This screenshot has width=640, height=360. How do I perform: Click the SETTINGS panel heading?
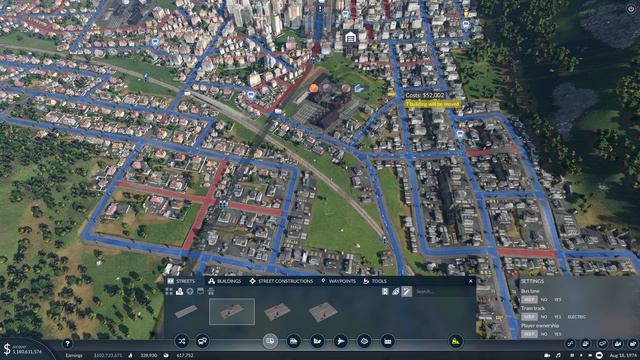(532, 281)
